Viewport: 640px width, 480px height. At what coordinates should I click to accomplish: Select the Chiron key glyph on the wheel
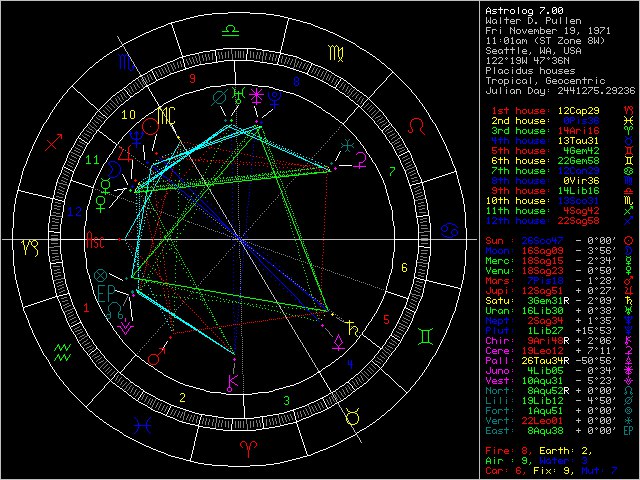(x=232, y=382)
